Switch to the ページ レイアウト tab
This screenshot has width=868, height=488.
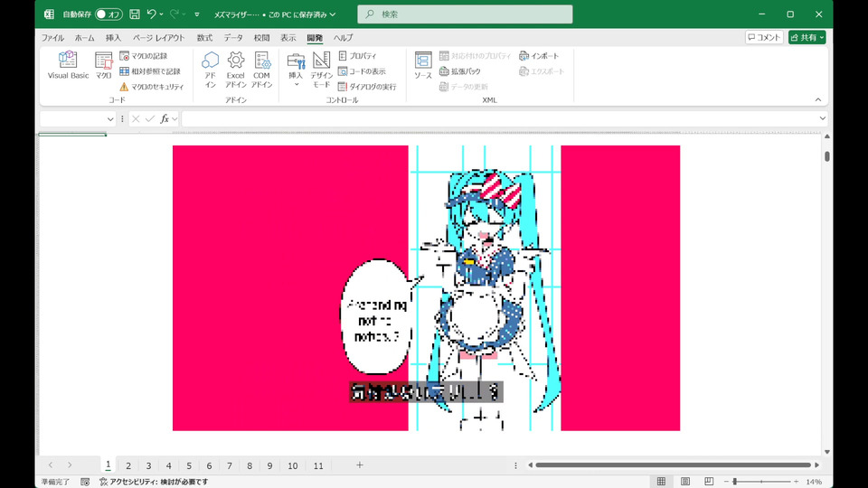[159, 38]
